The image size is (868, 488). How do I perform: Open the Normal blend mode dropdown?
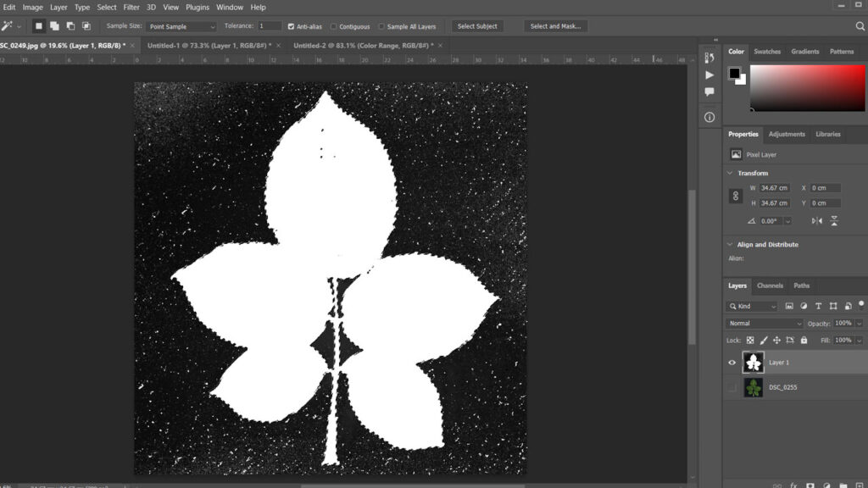click(765, 323)
